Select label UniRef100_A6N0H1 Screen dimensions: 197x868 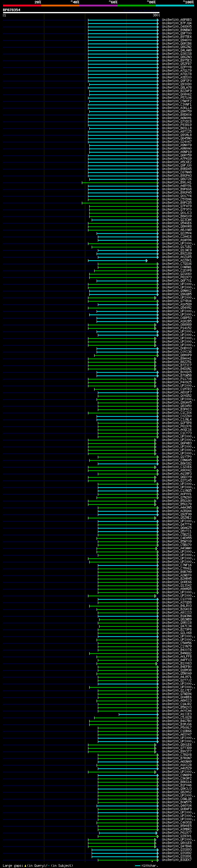(x=176, y=118)
